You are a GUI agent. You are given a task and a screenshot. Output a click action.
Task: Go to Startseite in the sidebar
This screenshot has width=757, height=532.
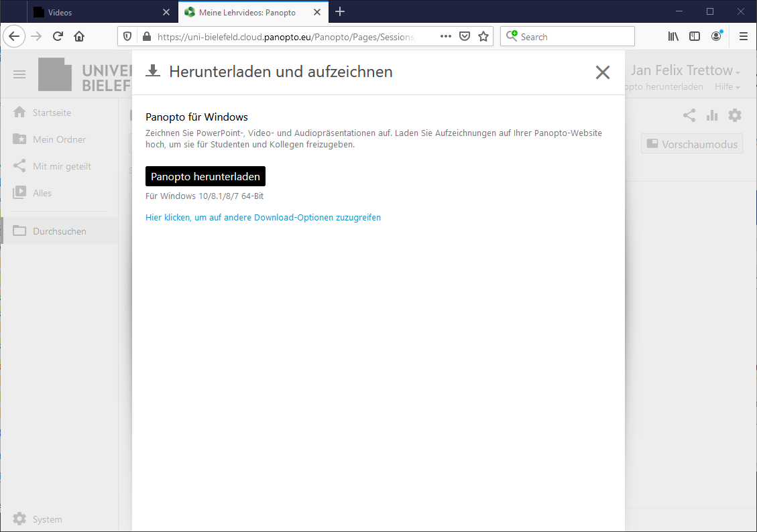pyautogui.click(x=60, y=113)
